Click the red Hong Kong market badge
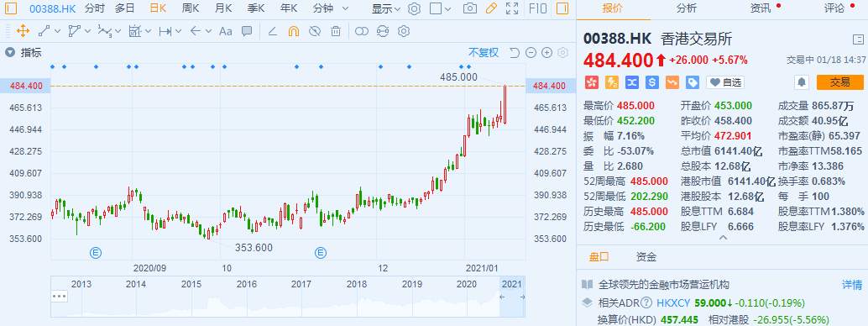The height and width of the screenshot is (326, 868). (592, 82)
